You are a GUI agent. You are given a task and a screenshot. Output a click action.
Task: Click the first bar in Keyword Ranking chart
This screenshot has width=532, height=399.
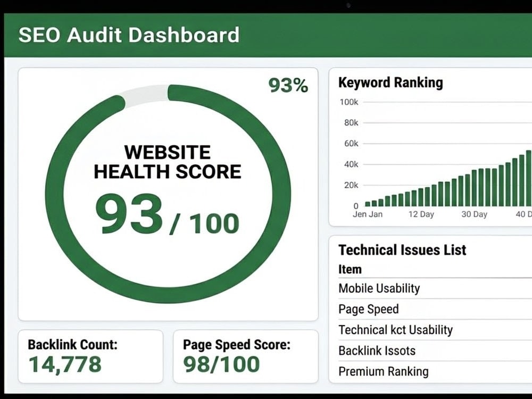pos(368,204)
